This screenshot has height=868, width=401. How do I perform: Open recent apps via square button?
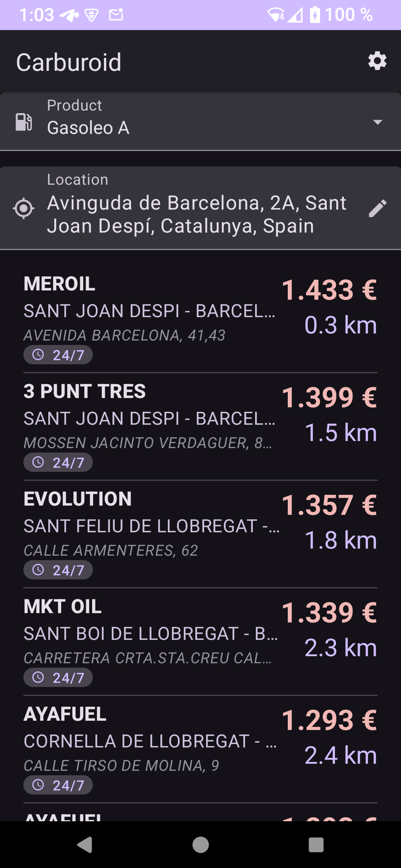(x=316, y=845)
